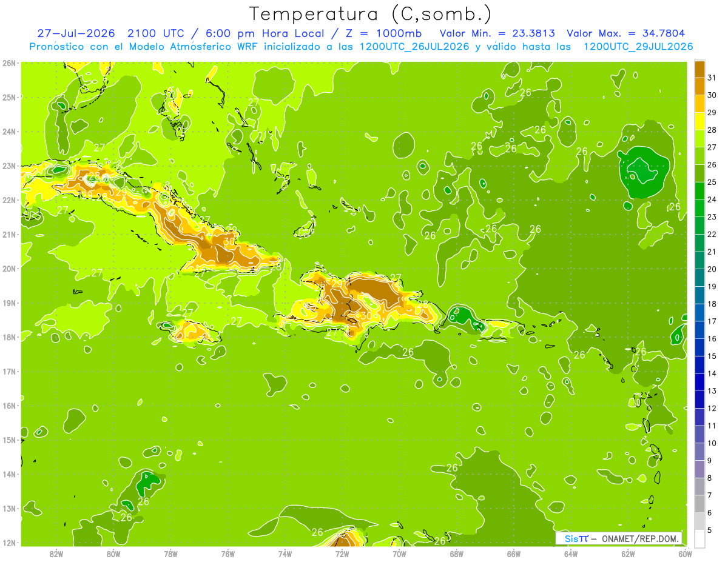Image resolution: width=728 pixels, height=562 pixels.
Task: Click the "70W" longitude axis label
Action: [399, 554]
